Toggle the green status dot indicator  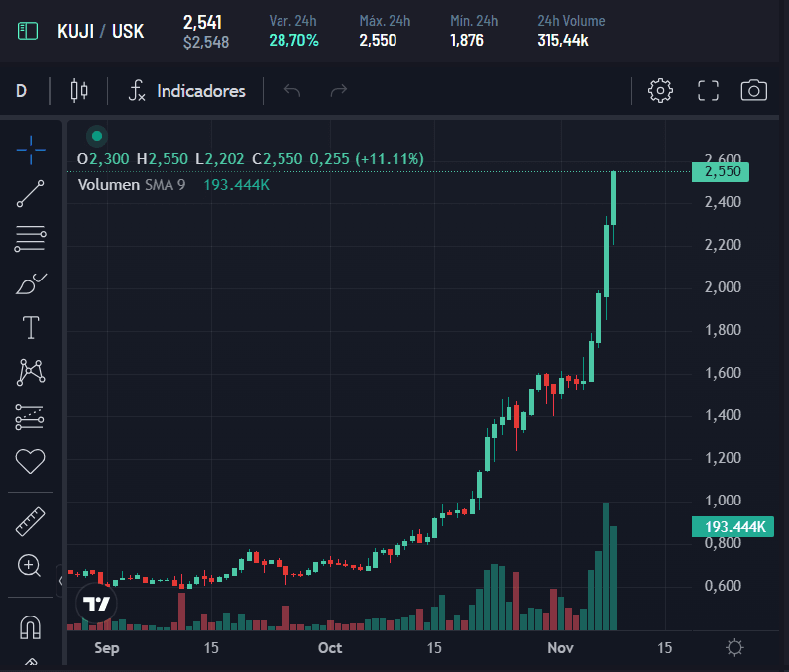pos(96,136)
